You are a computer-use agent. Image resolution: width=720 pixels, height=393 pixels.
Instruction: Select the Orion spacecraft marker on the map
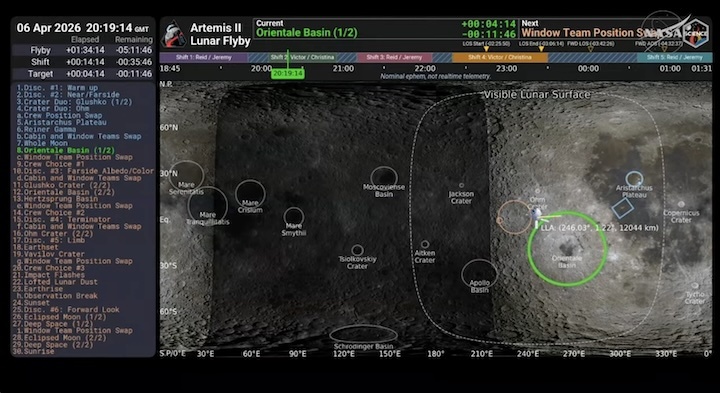(536, 213)
